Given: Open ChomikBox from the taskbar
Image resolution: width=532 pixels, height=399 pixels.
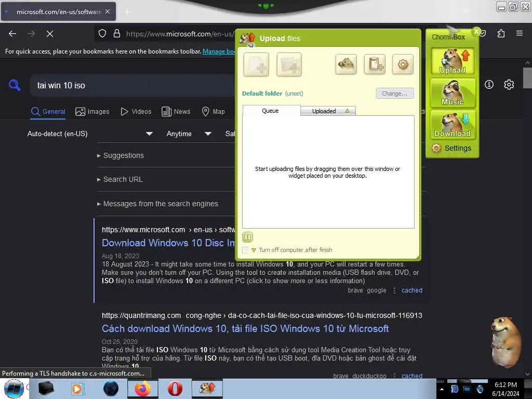Looking at the screenshot, I should 207,389.
